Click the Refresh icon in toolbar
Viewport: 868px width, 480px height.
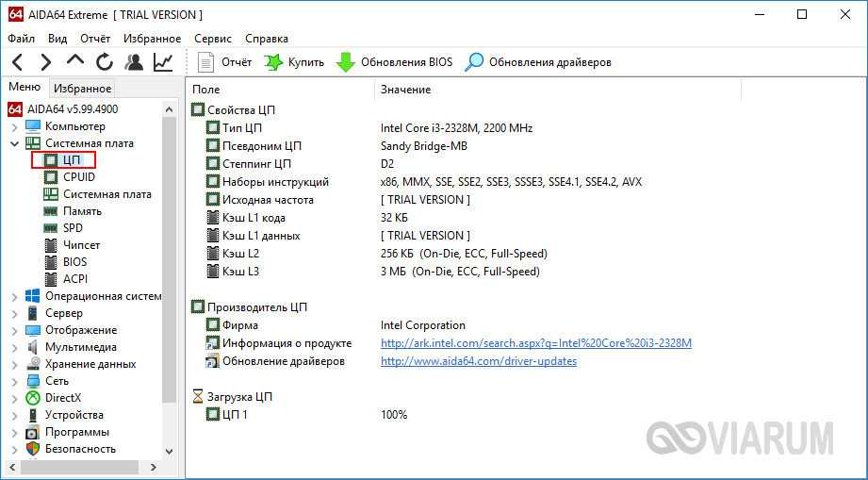tap(105, 62)
